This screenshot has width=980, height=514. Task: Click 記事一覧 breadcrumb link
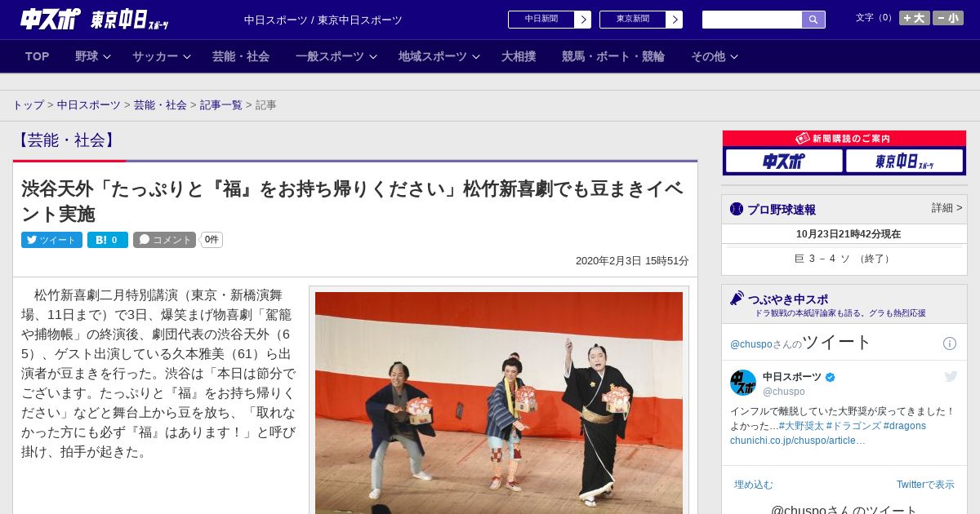pyautogui.click(x=221, y=105)
